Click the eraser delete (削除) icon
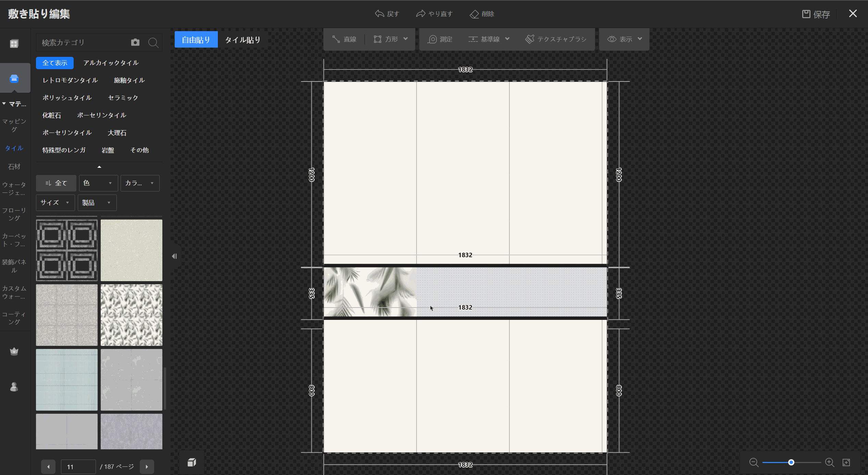 point(474,14)
